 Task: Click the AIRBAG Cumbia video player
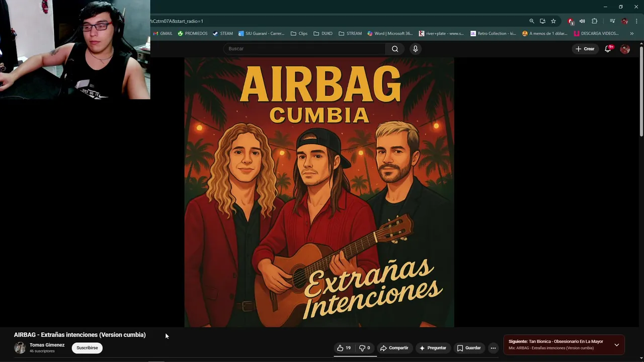pyautogui.click(x=319, y=192)
